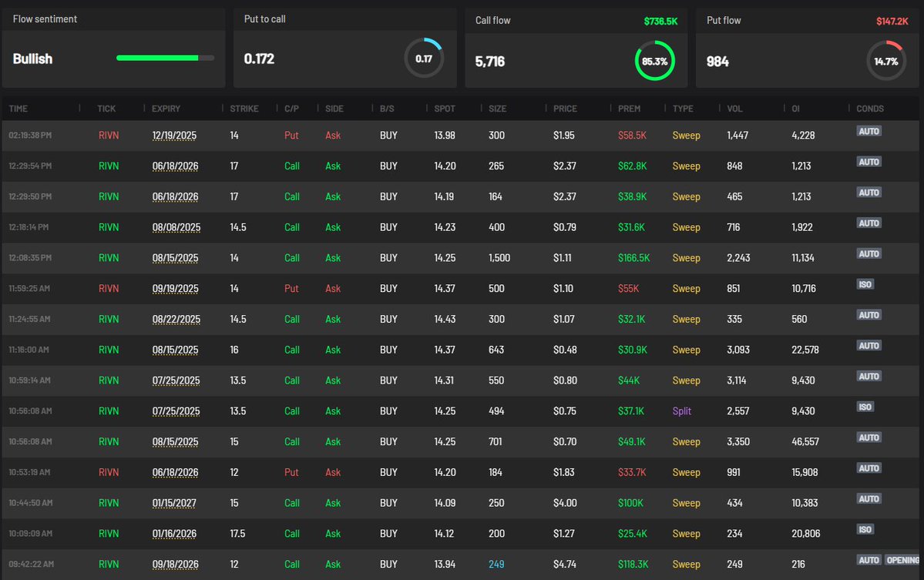Click premium $118.3K cell
The image size is (924, 580).
pos(633,564)
